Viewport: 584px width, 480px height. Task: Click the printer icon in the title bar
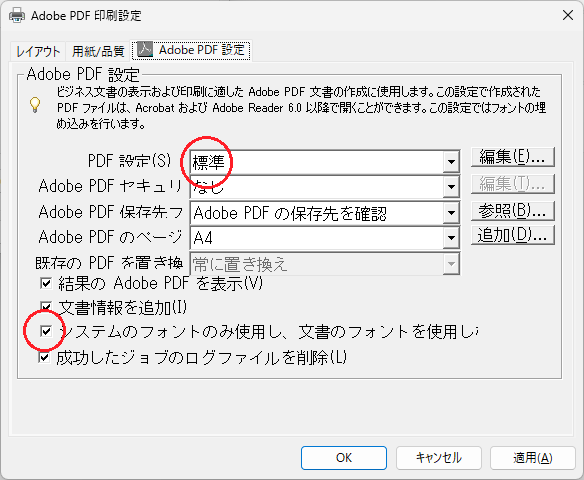click(17, 16)
